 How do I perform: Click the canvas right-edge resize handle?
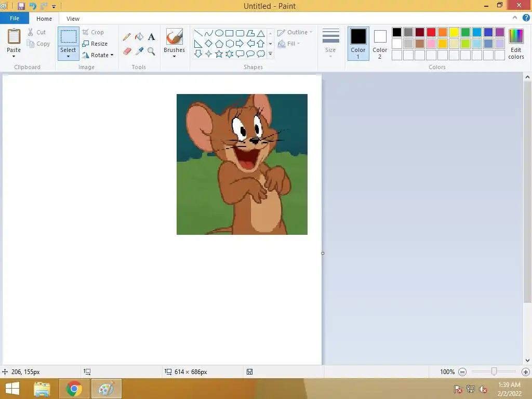(323, 253)
